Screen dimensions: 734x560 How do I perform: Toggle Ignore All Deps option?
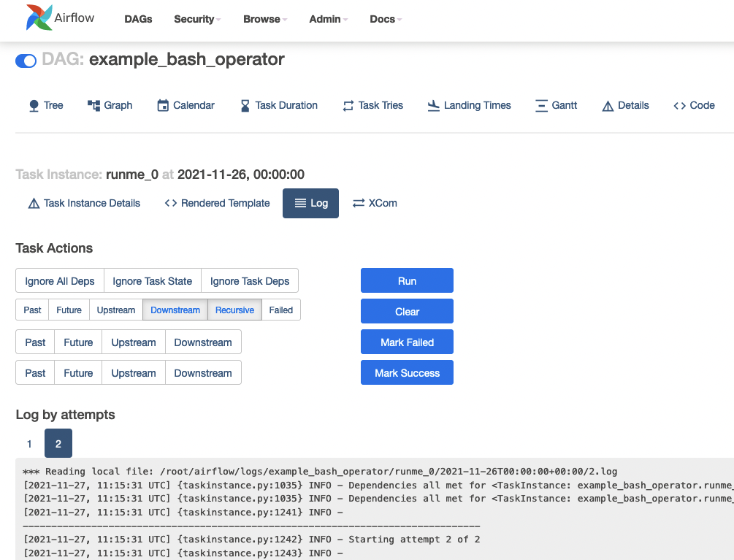[x=59, y=280]
